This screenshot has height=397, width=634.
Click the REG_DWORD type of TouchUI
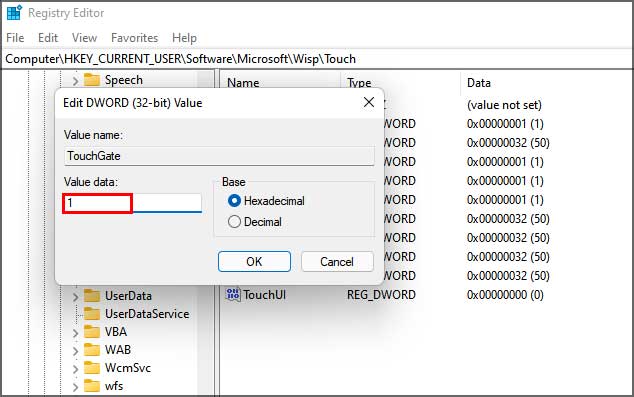[x=381, y=295]
